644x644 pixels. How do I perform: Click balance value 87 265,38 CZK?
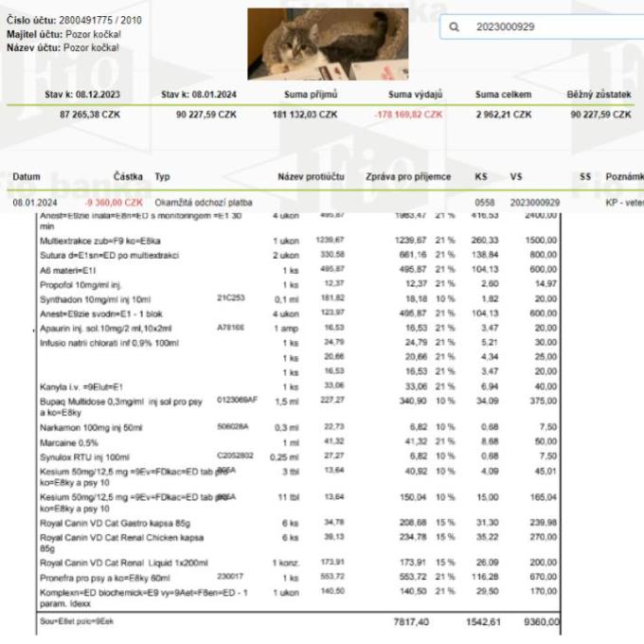[90, 115]
